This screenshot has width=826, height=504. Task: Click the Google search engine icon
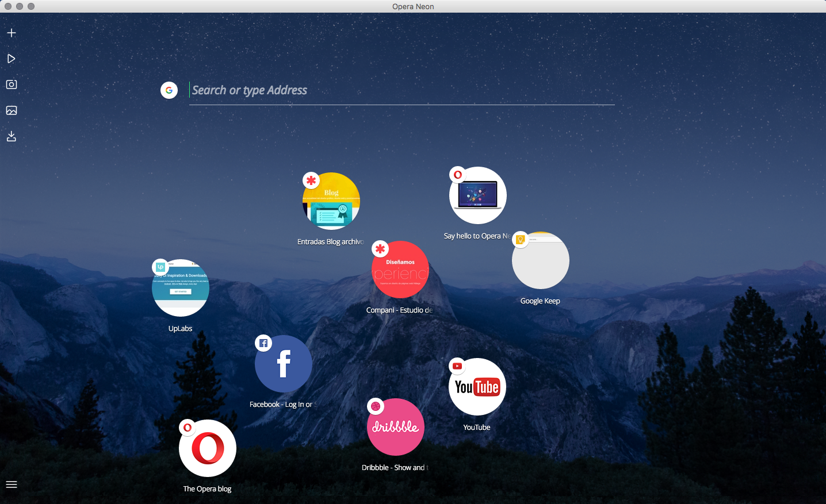(x=169, y=90)
